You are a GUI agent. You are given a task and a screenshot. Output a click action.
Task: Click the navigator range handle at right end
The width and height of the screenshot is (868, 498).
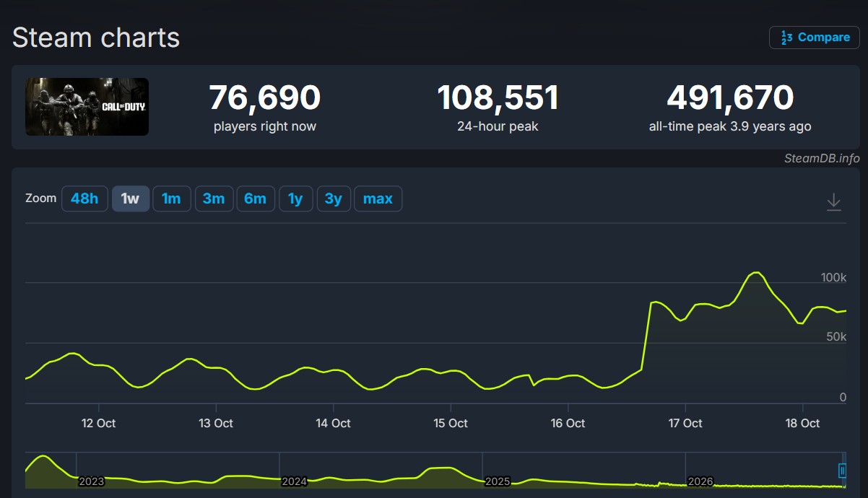pyautogui.click(x=842, y=471)
